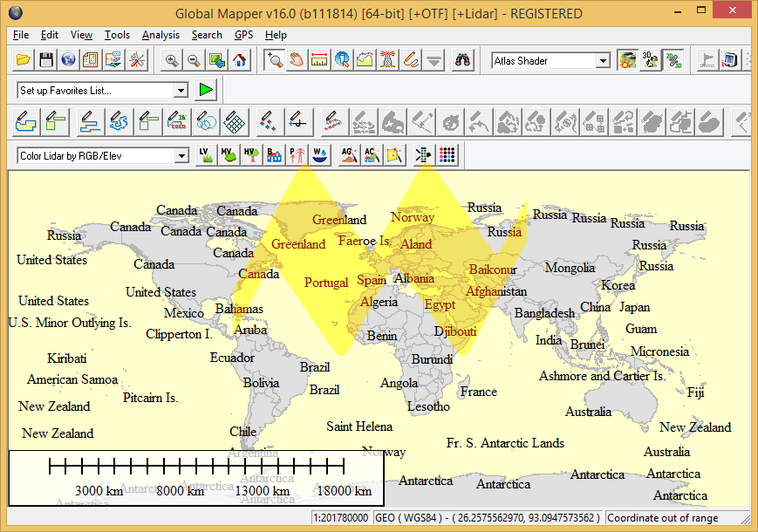Click the Egypt label on the map
The image size is (758, 532).
pos(440,304)
